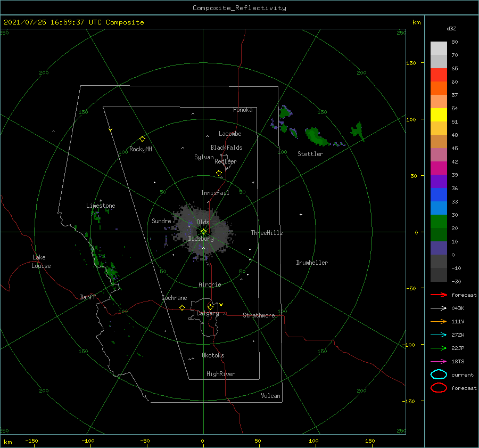479x448 pixels.
Task: Click the Sylvan label
Action: point(204,157)
